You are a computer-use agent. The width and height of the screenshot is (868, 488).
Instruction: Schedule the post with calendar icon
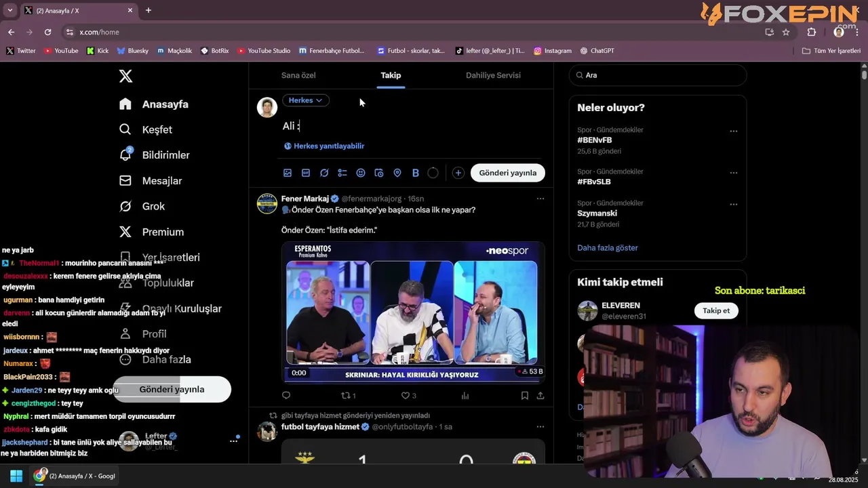click(x=379, y=173)
